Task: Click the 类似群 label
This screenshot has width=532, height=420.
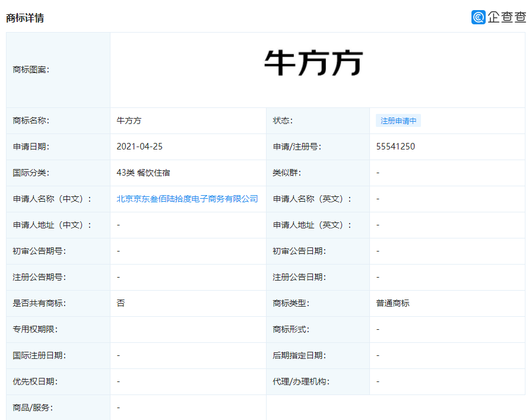Action: (287, 173)
